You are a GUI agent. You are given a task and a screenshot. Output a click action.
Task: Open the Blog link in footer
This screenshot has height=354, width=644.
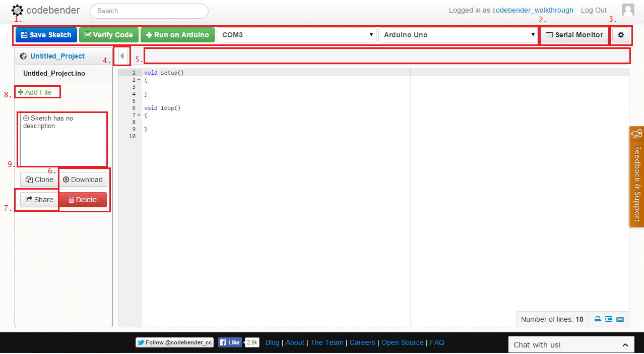[x=272, y=342]
